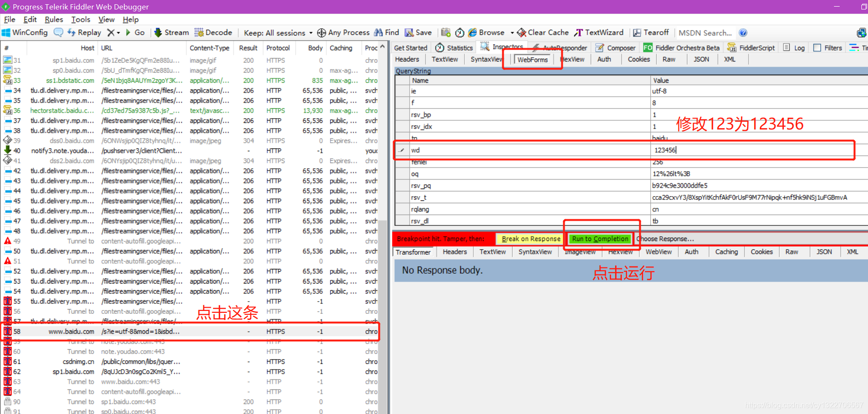Open the Browse dropdown arrow
Image resolution: width=868 pixels, height=414 pixels.
pyautogui.click(x=512, y=33)
